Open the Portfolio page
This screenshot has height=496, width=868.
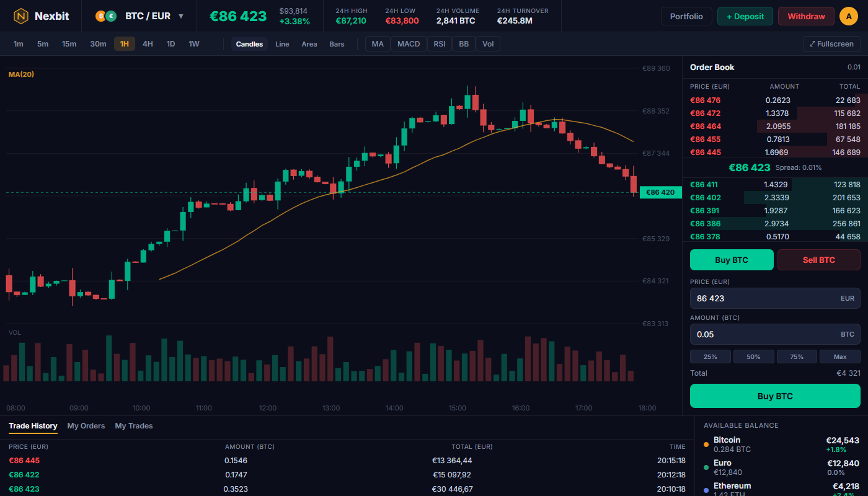pyautogui.click(x=686, y=16)
